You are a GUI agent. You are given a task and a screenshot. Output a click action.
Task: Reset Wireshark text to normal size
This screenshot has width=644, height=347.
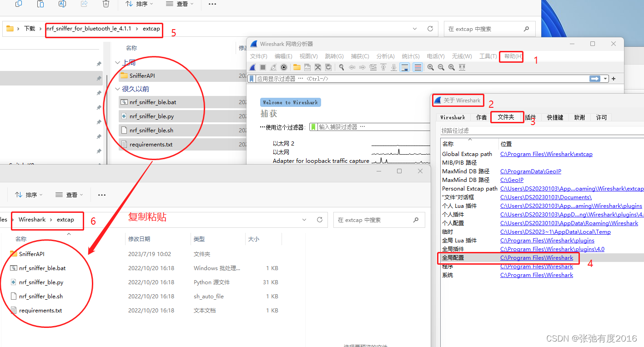(452, 67)
